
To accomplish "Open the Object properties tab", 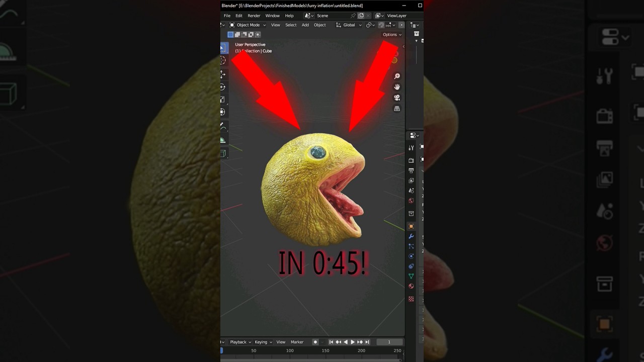I will point(411,226).
